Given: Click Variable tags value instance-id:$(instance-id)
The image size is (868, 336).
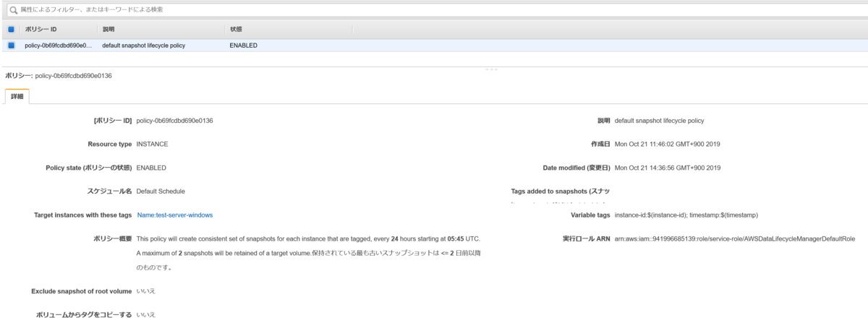Looking at the screenshot, I should click(686, 215).
